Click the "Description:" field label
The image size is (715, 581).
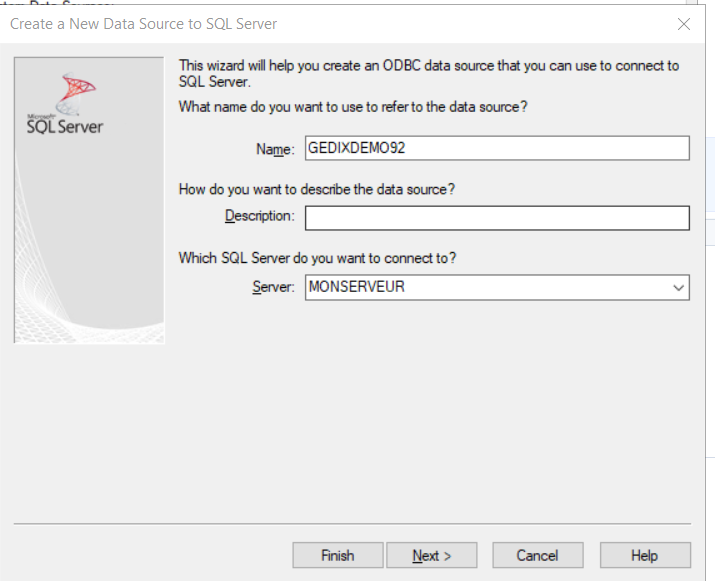(x=259, y=216)
